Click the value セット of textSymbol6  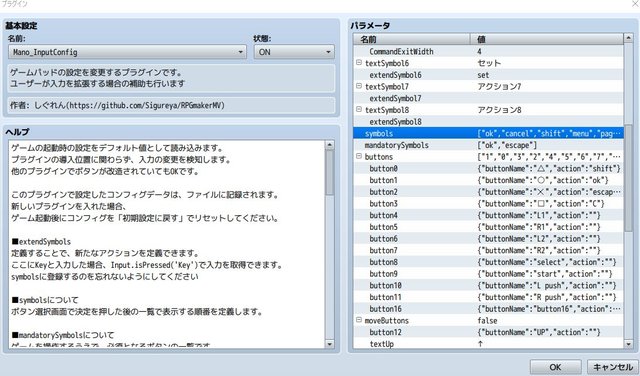tap(489, 63)
